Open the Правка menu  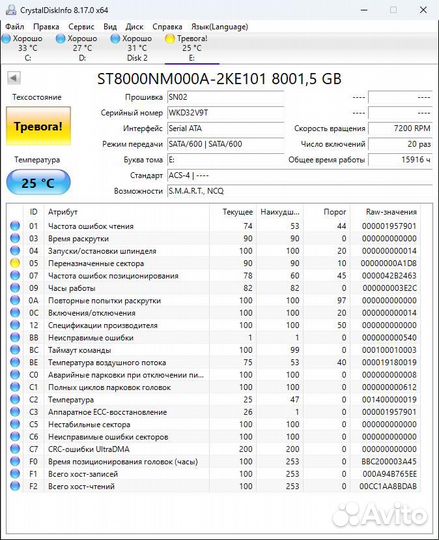[x=46, y=27]
